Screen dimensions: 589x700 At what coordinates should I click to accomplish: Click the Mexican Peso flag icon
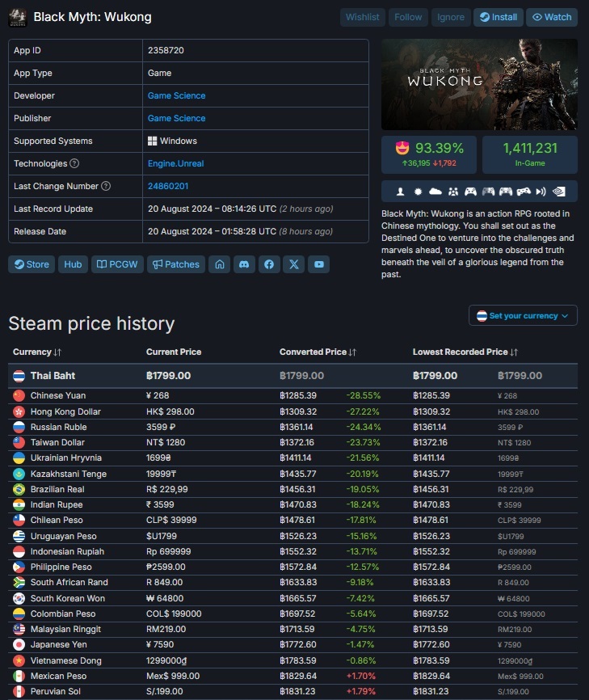pyautogui.click(x=19, y=676)
